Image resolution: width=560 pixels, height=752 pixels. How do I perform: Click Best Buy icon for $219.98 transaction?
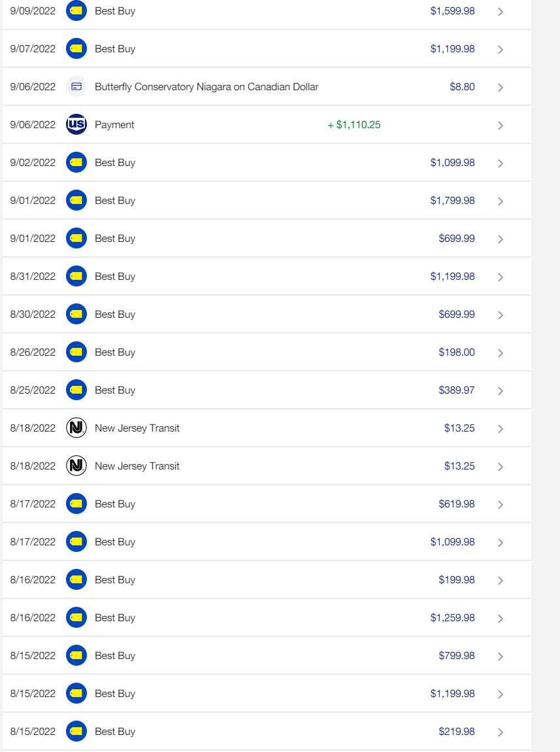click(76, 732)
